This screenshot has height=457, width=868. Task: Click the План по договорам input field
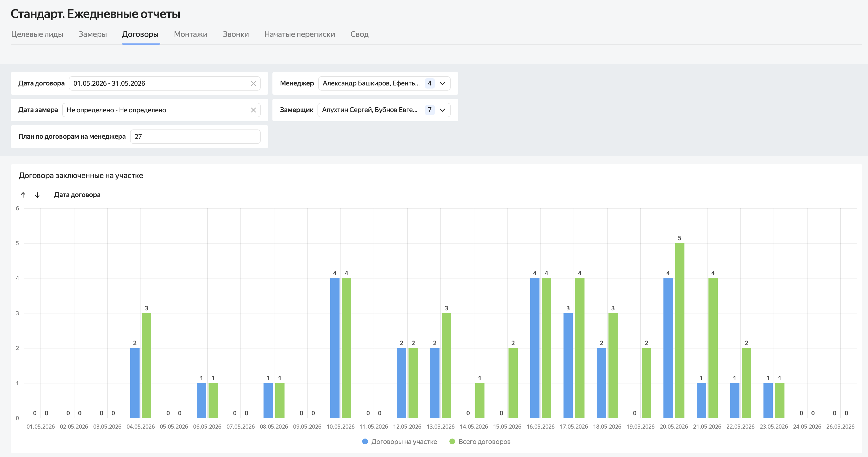click(195, 136)
